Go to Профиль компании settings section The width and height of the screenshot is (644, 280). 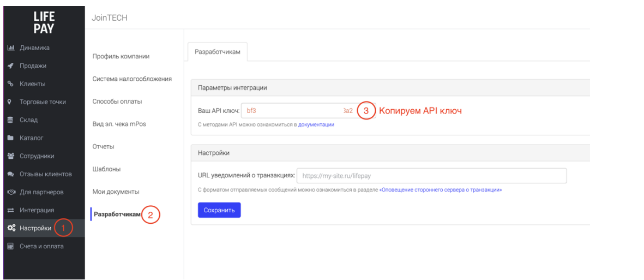coord(121,57)
